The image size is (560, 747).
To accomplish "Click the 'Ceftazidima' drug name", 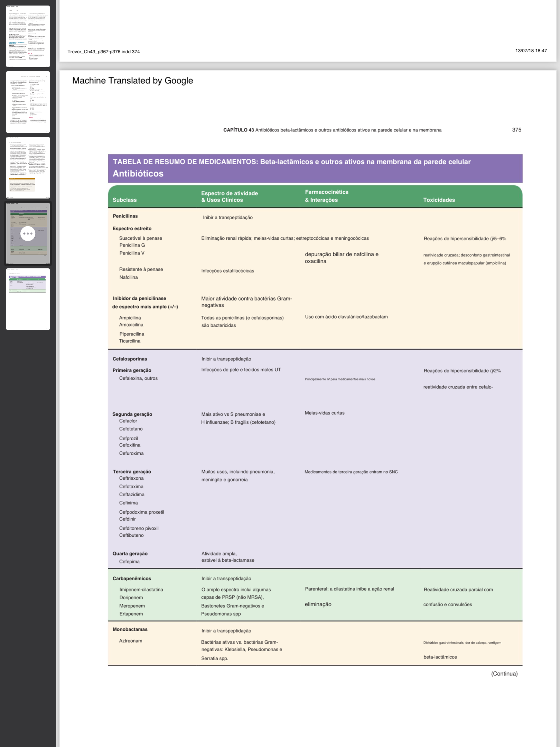I will tap(132, 495).
